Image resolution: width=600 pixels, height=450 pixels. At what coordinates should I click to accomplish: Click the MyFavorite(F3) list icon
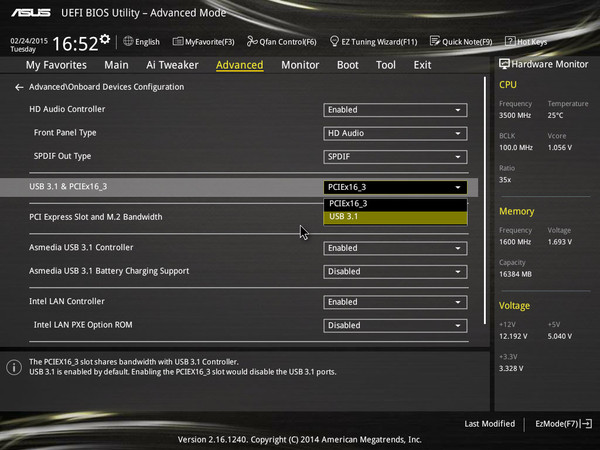click(x=178, y=41)
